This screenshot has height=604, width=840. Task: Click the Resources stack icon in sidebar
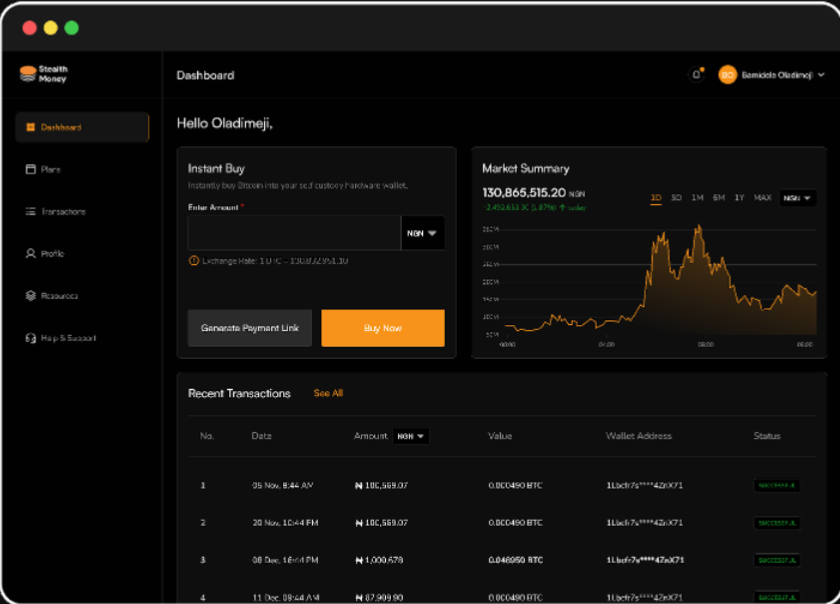[30, 296]
